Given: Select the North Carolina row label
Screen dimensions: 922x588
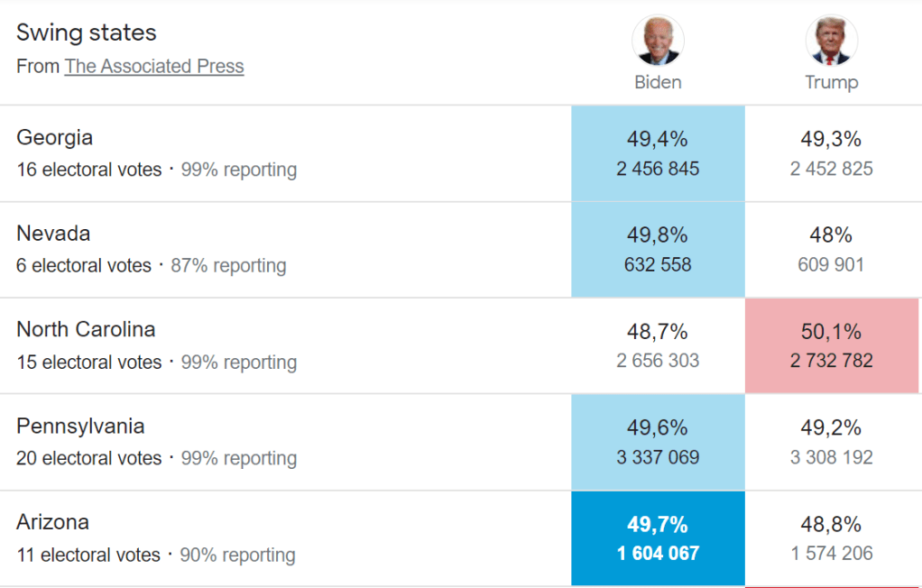Looking at the screenshot, I should (86, 329).
